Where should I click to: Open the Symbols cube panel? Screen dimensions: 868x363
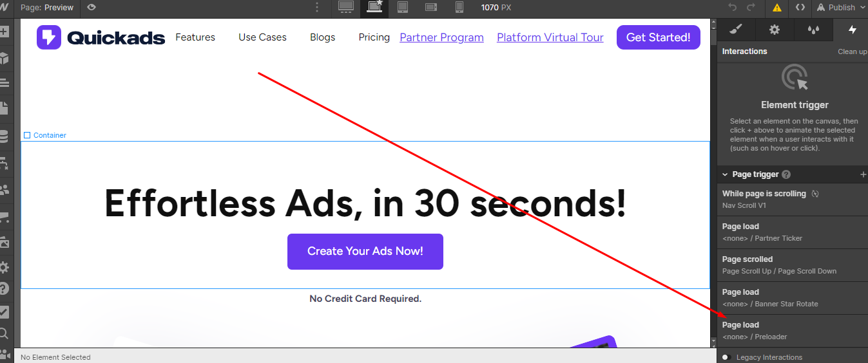coord(5,58)
